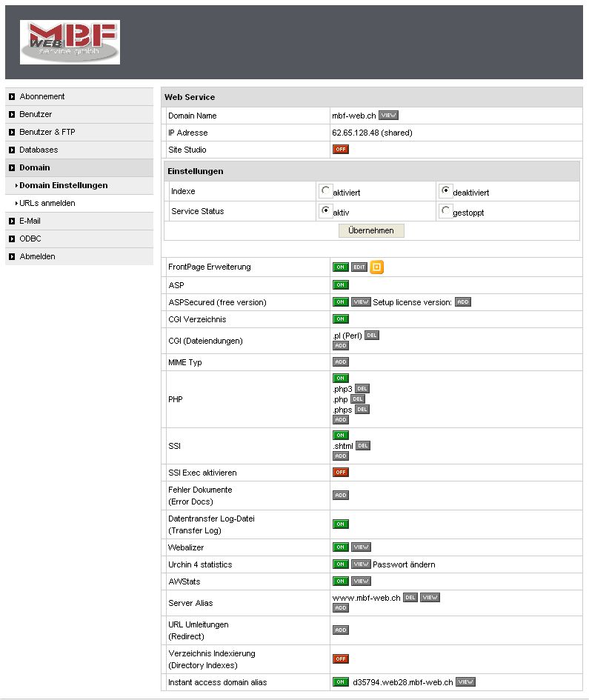Select Indexe aktiviert radio button

tap(325, 190)
